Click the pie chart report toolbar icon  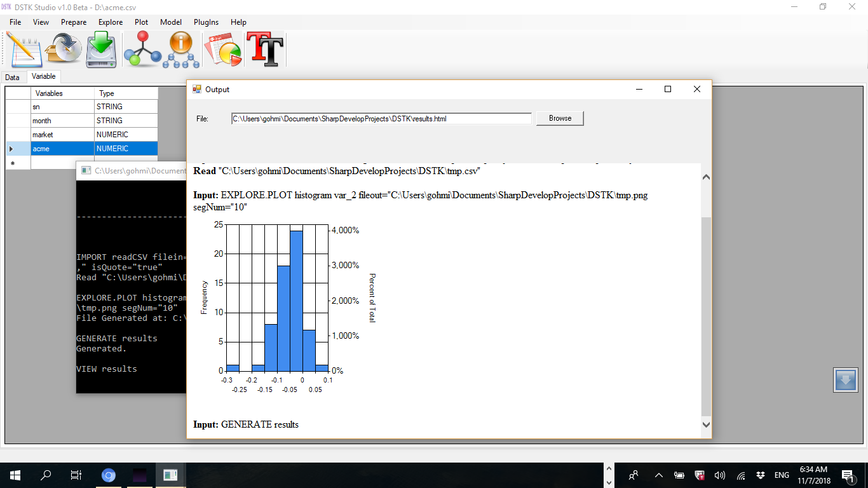click(x=223, y=50)
